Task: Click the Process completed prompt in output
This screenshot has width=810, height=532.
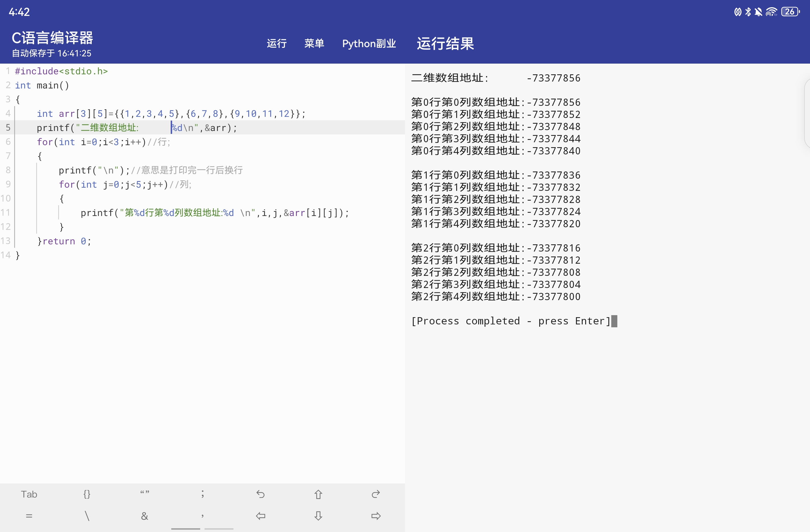Action: click(x=511, y=321)
